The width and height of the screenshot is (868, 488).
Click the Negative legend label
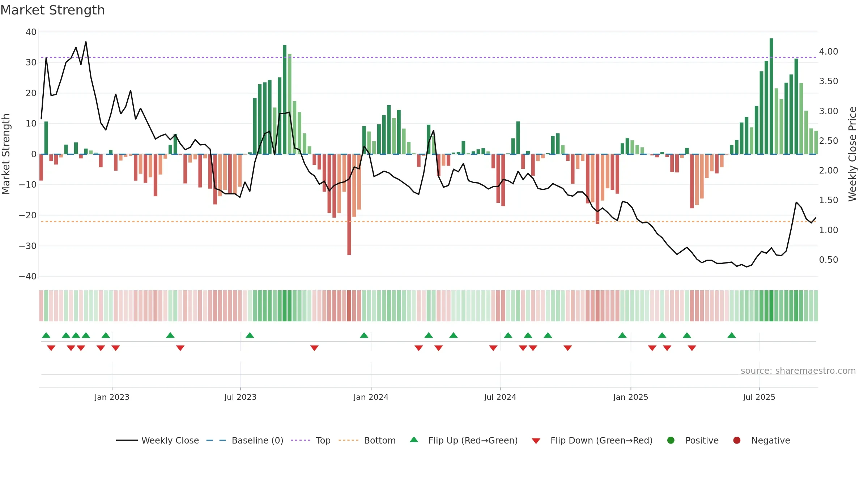click(x=771, y=441)
